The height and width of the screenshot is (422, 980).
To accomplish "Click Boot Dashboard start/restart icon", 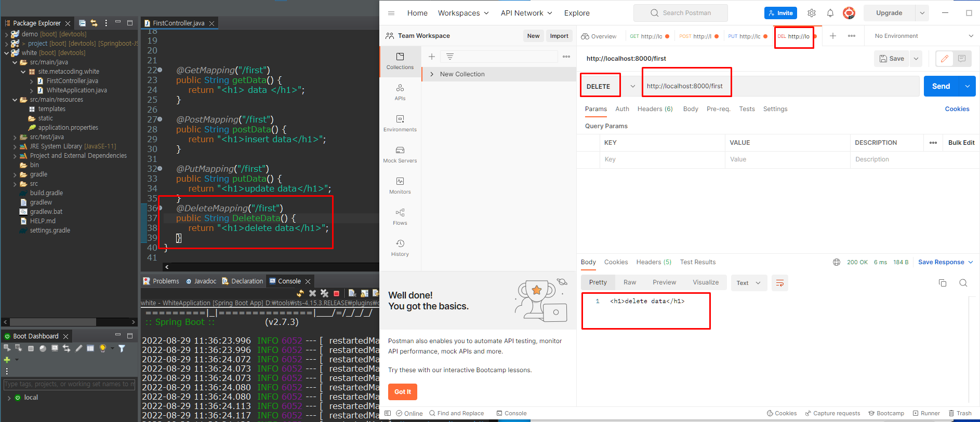I will tap(7, 348).
